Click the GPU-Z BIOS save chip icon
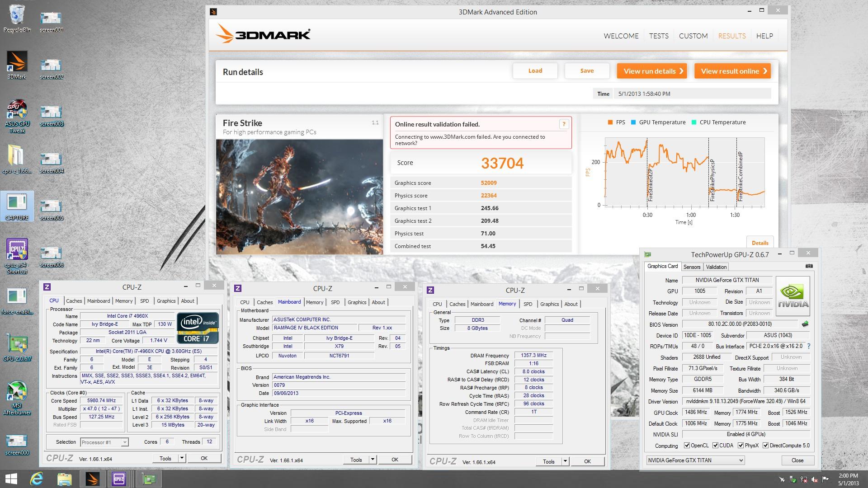Image resolution: width=868 pixels, height=488 pixels. point(805,324)
